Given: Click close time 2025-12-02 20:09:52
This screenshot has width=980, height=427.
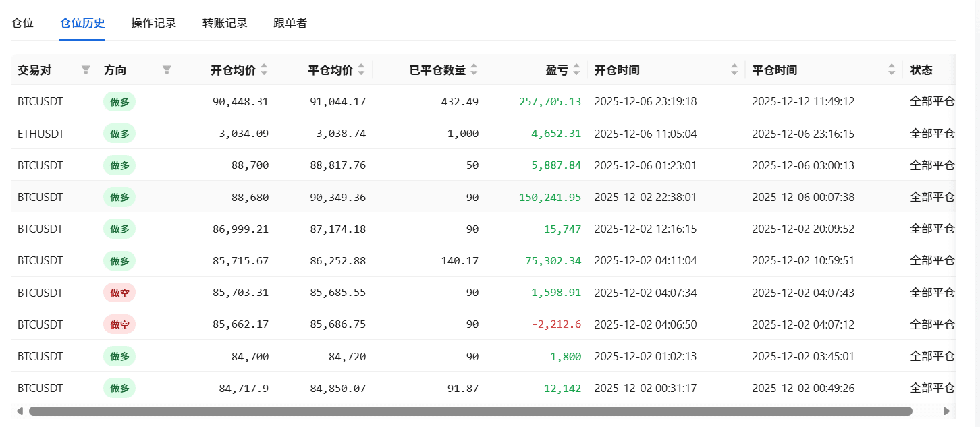Looking at the screenshot, I should tap(803, 229).
